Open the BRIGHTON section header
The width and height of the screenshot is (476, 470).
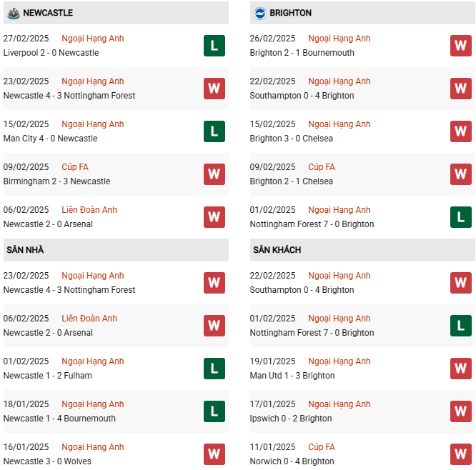click(362, 13)
